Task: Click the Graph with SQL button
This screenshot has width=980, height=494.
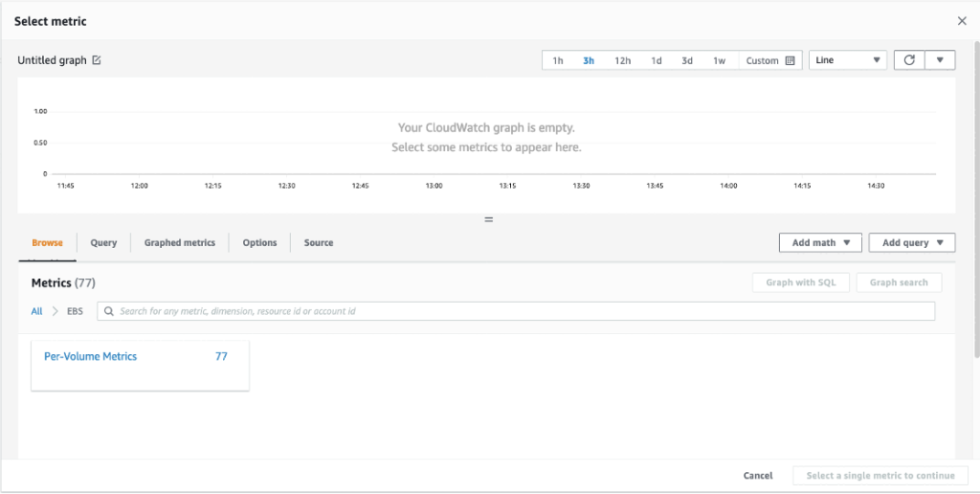Action: (x=801, y=282)
